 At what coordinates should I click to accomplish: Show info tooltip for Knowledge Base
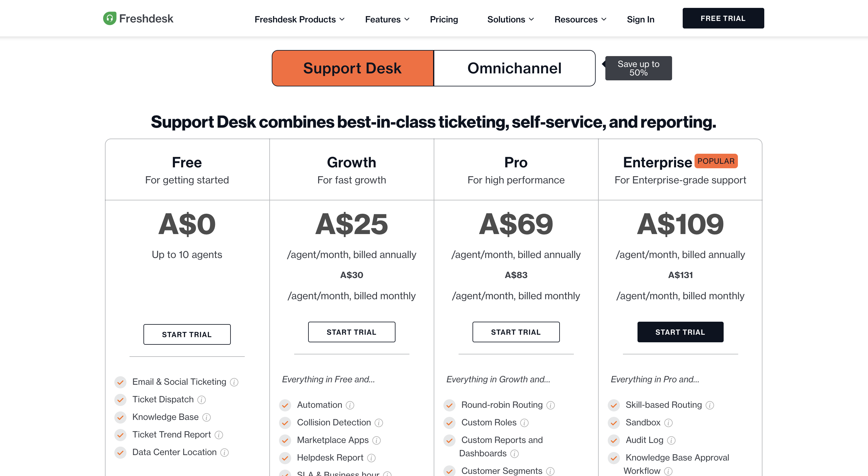tap(207, 417)
